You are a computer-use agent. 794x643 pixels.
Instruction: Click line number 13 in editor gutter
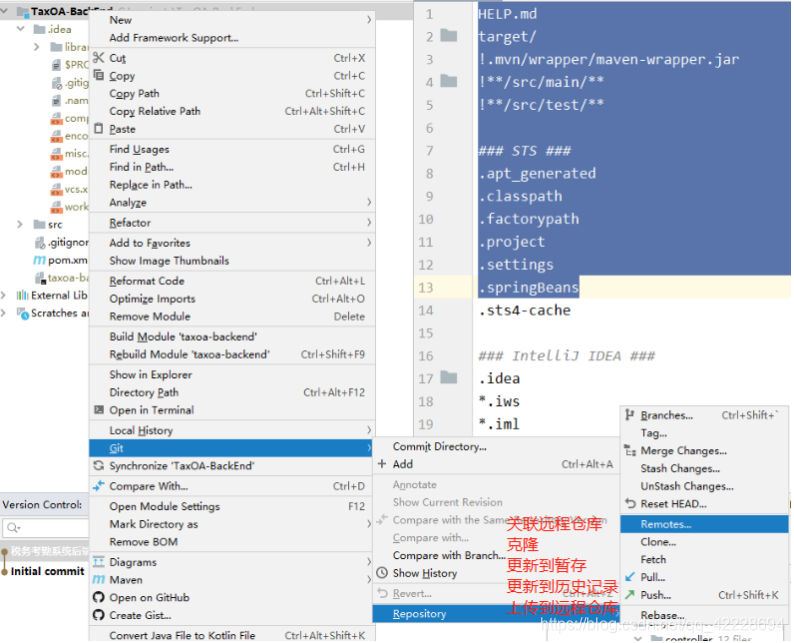pos(426,288)
